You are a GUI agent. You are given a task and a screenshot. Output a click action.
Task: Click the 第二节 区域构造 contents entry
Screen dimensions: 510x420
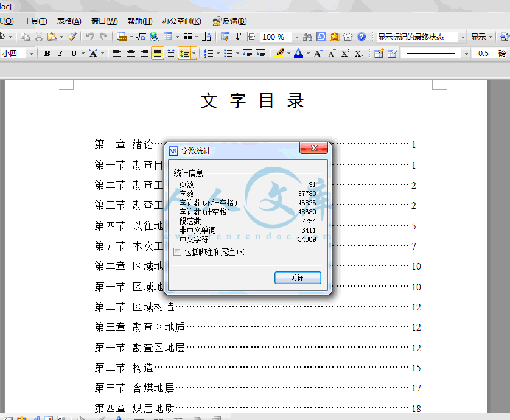[257, 307]
